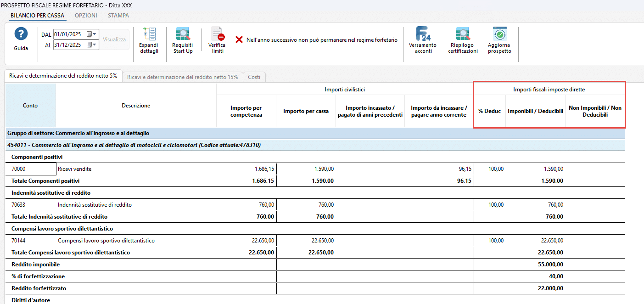Click the Visualizza button
Screen dimensions: 644x304
114,39
